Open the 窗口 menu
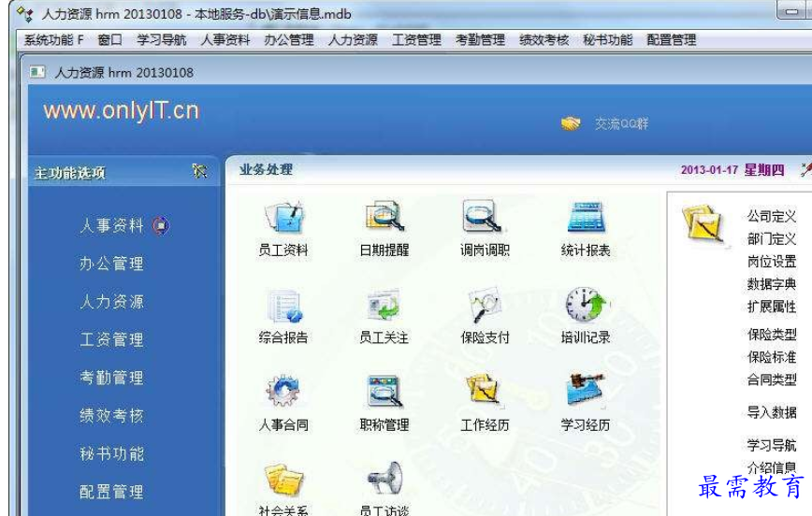The width and height of the screenshot is (812, 516). [x=109, y=40]
